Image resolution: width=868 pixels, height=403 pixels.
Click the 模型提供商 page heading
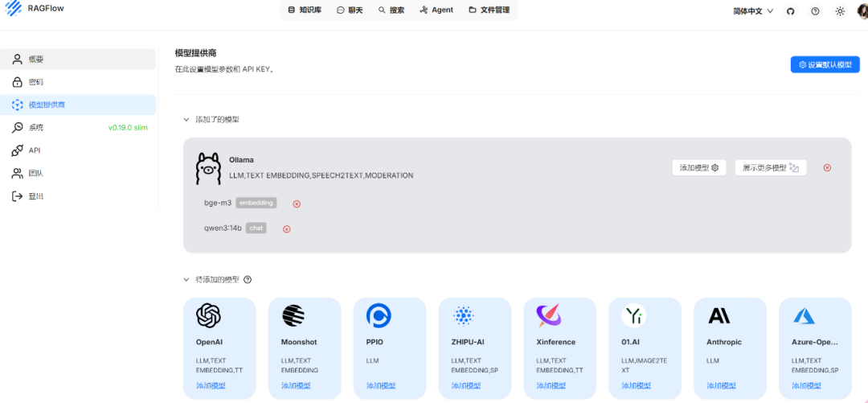point(195,53)
